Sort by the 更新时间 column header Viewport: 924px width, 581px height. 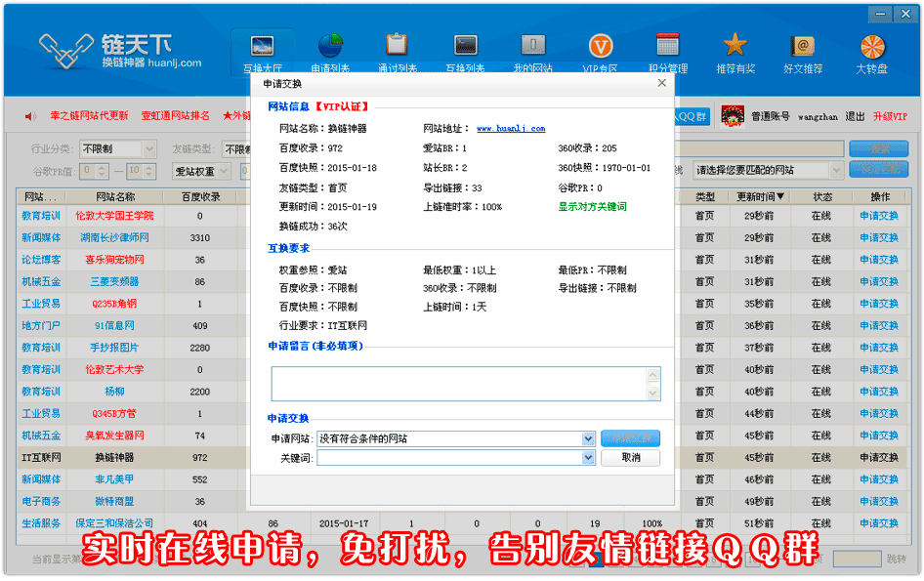point(760,197)
